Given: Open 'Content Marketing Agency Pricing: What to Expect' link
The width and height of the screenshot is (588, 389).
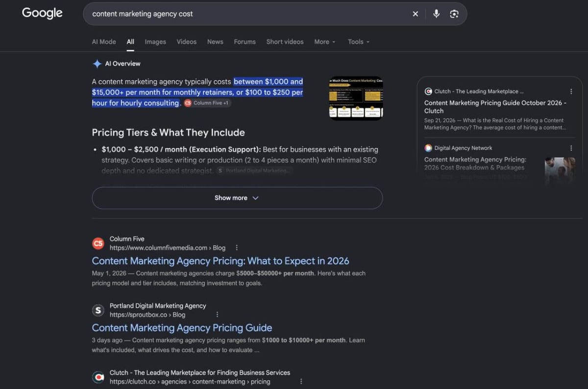Looking at the screenshot, I should coord(220,261).
